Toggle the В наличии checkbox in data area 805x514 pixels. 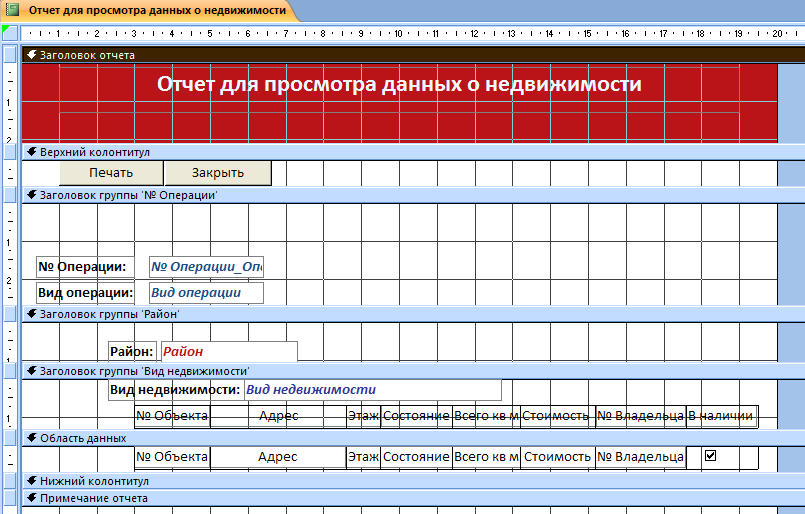pos(711,455)
